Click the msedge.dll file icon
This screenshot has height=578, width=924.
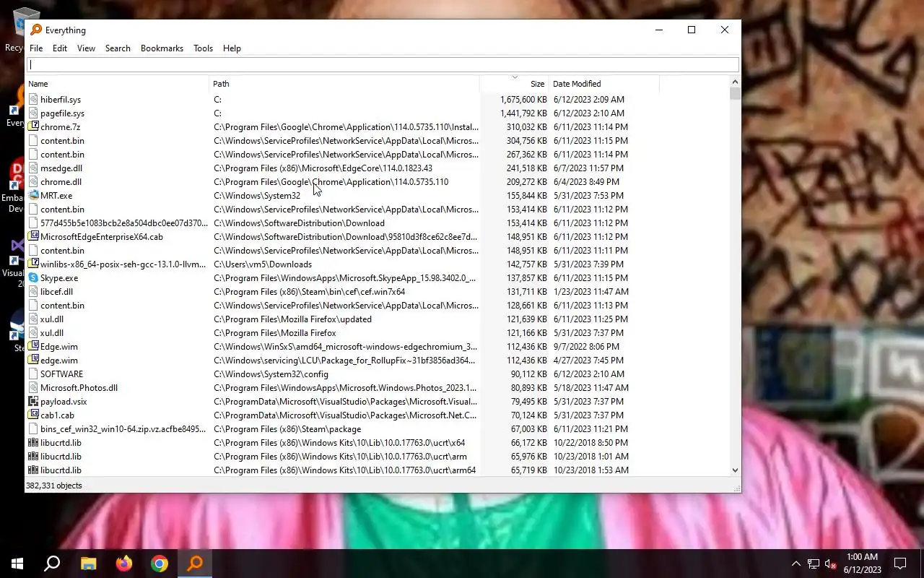click(33, 168)
